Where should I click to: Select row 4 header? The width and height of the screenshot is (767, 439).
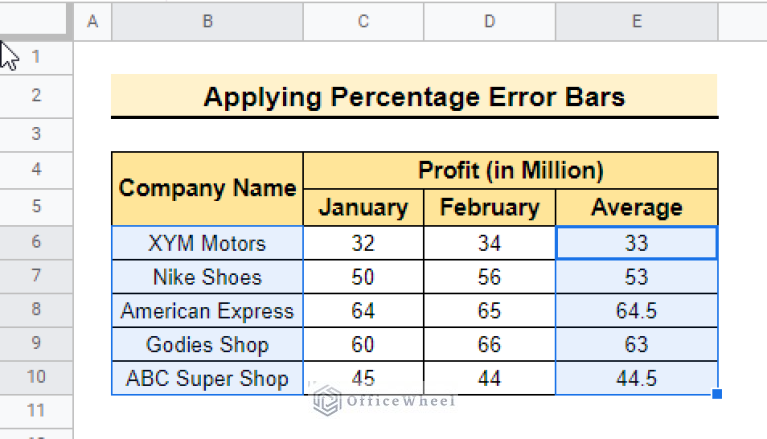click(36, 170)
